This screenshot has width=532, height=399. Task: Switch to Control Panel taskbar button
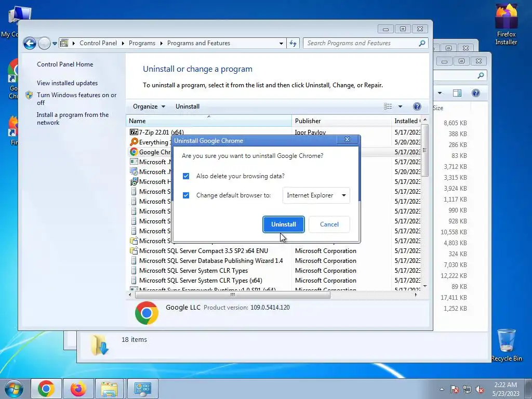(x=142, y=389)
